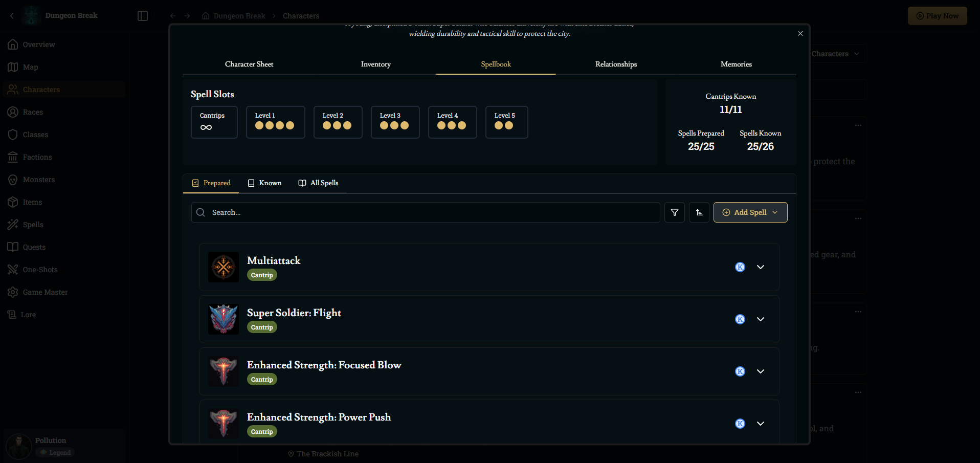Click the K badge on Multiattack
This screenshot has height=463, width=980.
tap(740, 267)
